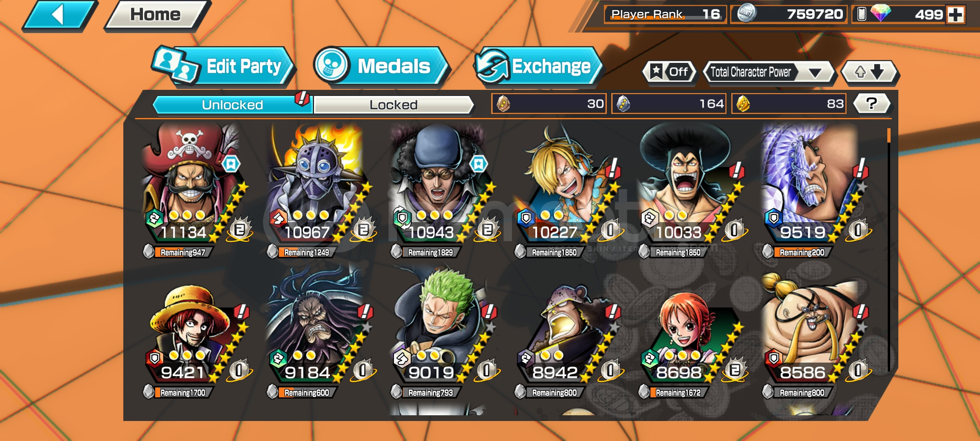Click the character list scrollbar
Screen dimensions: 980x441
click(x=889, y=250)
